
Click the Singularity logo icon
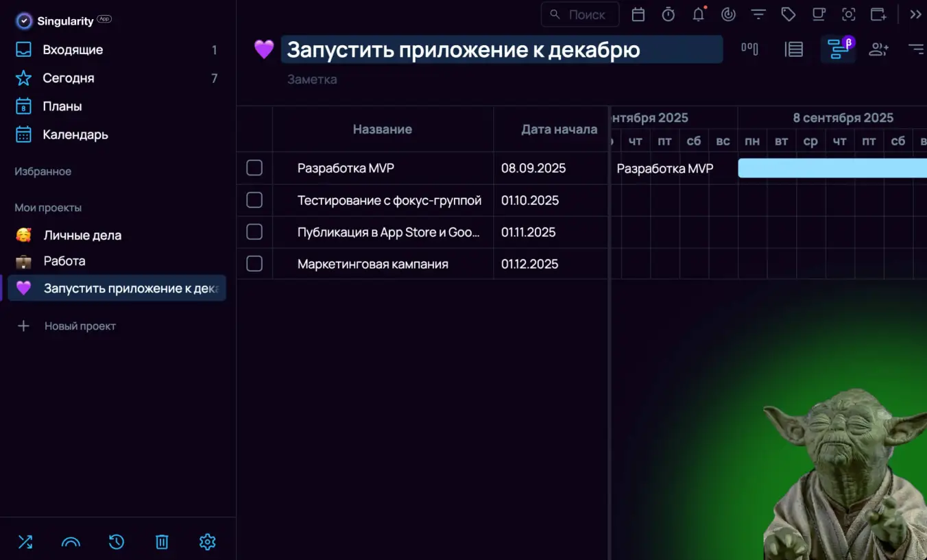point(24,21)
